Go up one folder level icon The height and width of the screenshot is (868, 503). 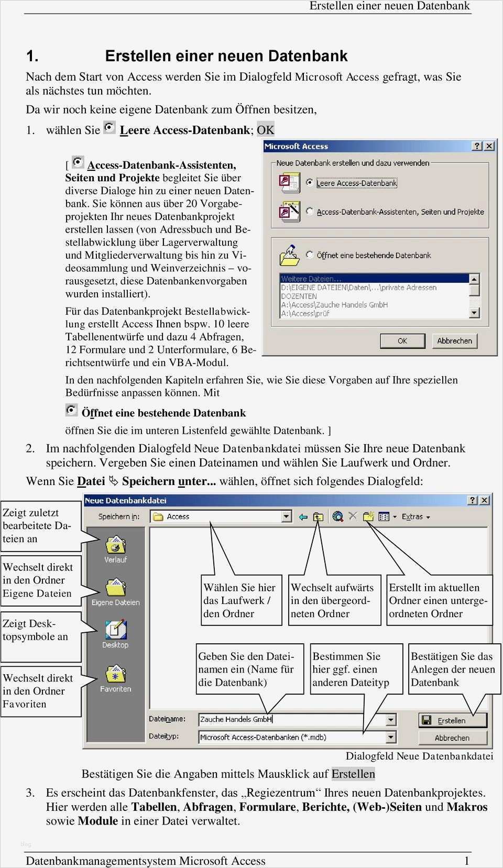[318, 517]
